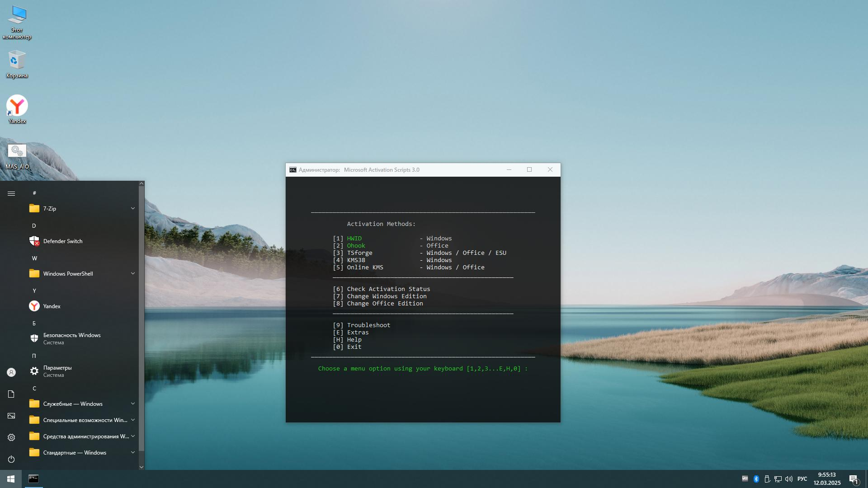The image size is (868, 488).
Task: Open the Pictures icon in Start sidebar
Action: (11, 416)
